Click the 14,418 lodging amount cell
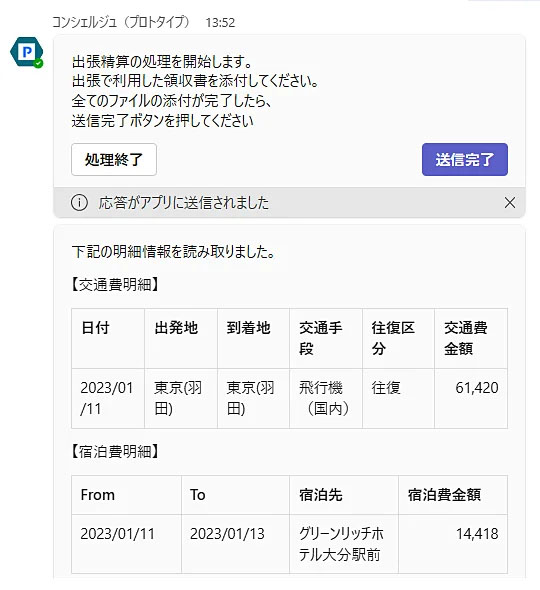The image size is (540, 590). (x=453, y=544)
